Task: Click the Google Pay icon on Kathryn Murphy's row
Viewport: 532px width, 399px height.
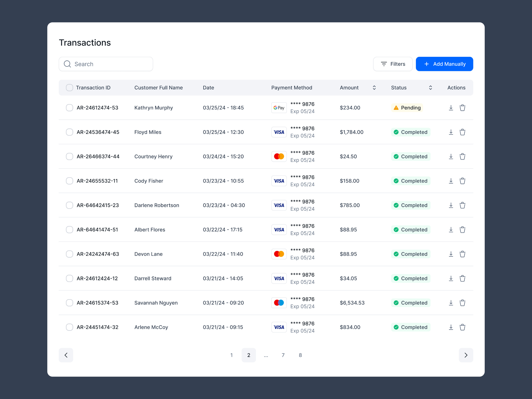Action: (x=279, y=108)
